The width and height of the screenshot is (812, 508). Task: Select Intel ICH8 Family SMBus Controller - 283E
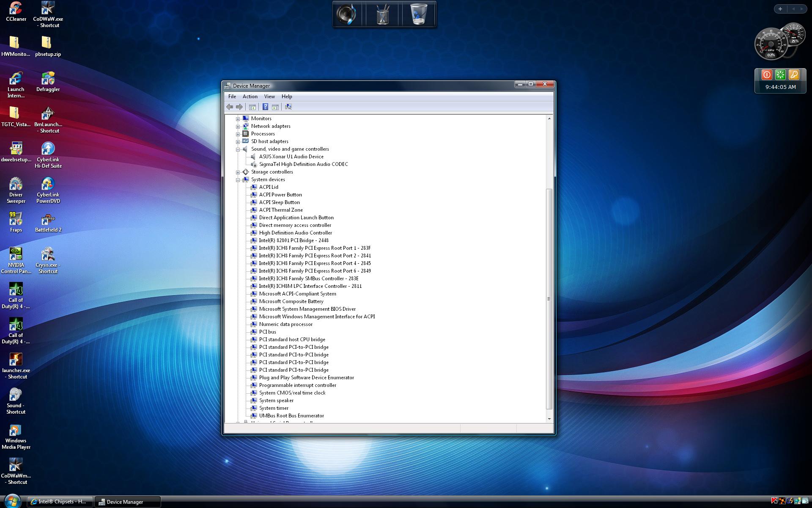pyautogui.click(x=308, y=279)
